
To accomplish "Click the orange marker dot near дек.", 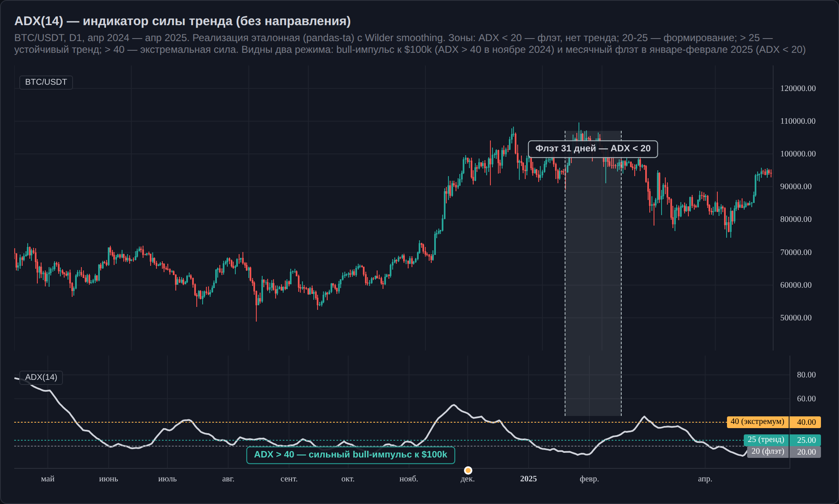I will (468, 470).
